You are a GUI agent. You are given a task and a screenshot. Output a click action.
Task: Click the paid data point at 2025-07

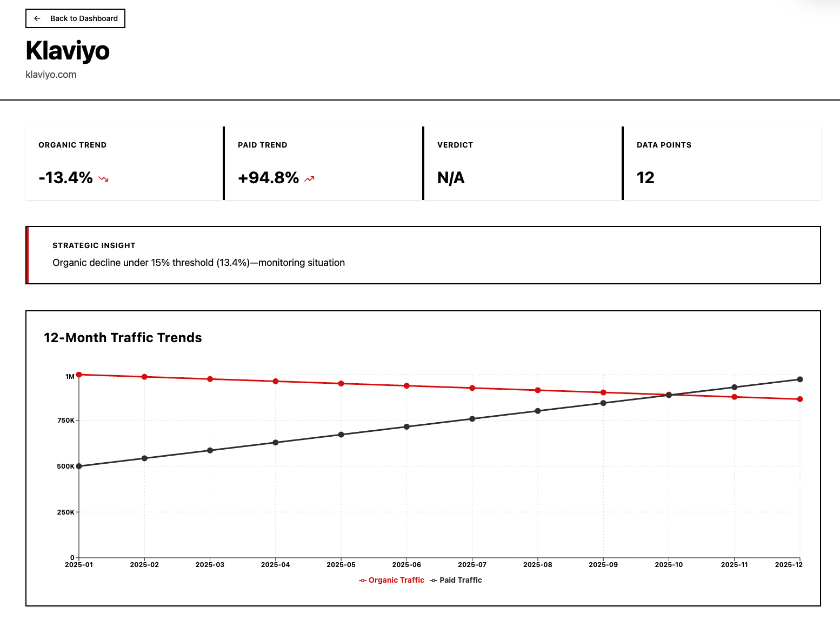coord(472,419)
